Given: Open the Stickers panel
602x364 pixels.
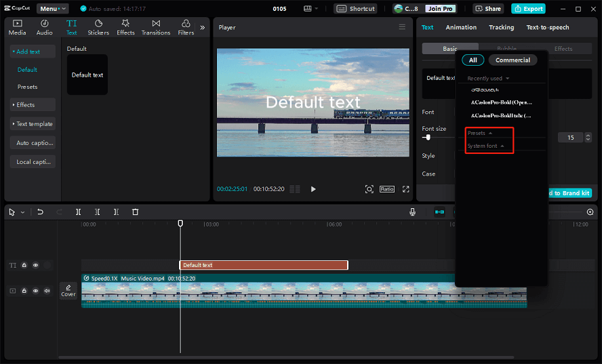Looking at the screenshot, I should click(98, 28).
